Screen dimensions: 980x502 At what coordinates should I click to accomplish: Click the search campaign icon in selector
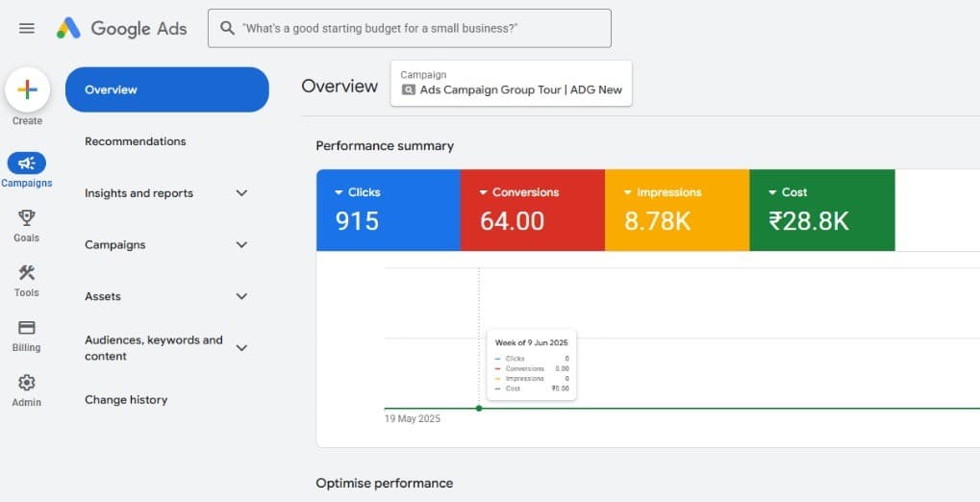point(408,90)
